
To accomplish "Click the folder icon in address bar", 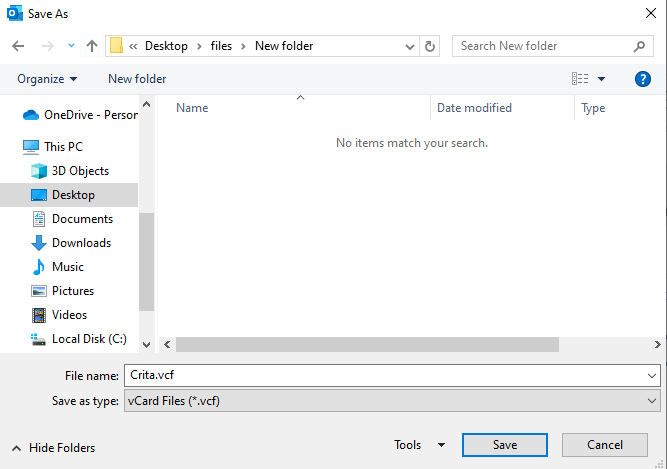I will tap(116, 45).
